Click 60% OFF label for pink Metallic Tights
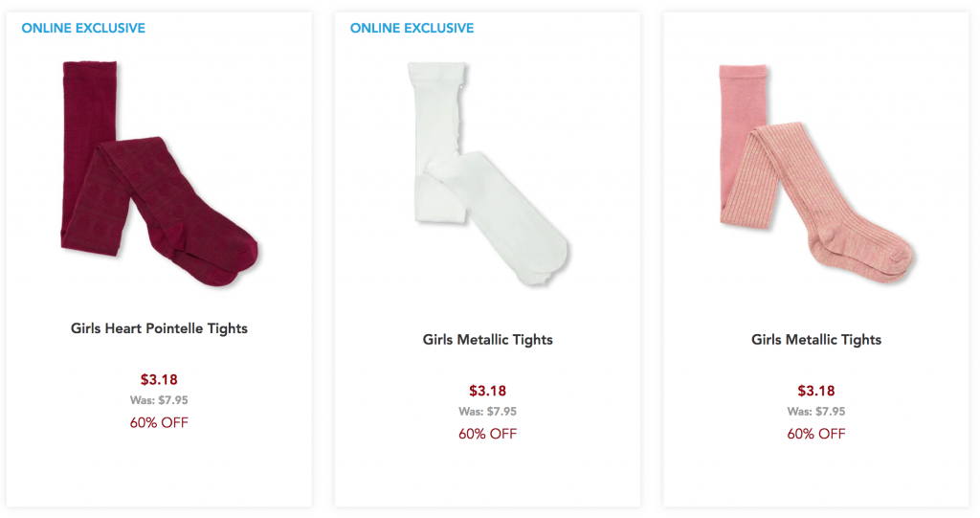Viewport: 980px width, 518px height. click(816, 434)
